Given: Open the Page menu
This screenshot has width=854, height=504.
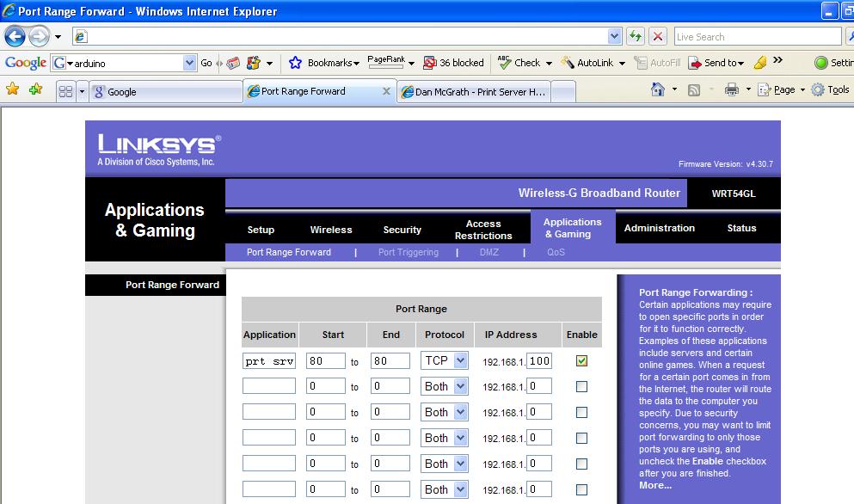Looking at the screenshot, I should (x=782, y=89).
